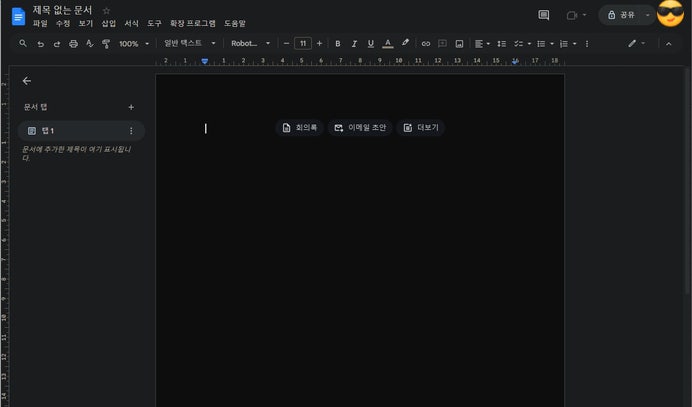
Task: Print the document
Action: [x=73, y=44]
